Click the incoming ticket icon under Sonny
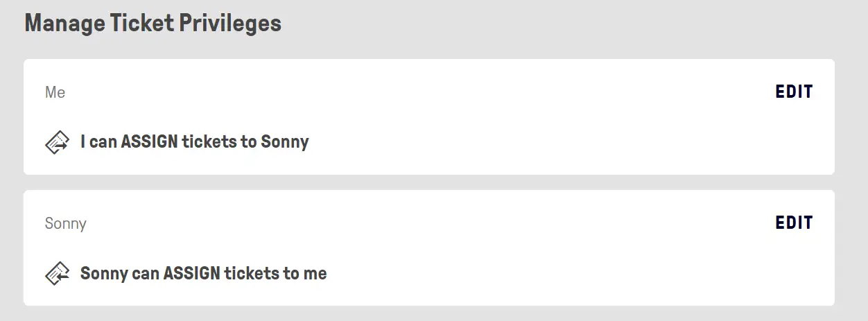868x321 pixels. [x=58, y=273]
